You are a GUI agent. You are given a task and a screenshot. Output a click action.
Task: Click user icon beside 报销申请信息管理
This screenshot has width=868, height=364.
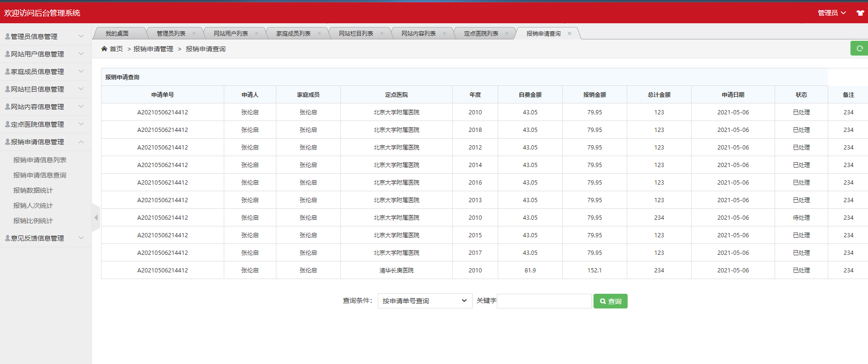coord(8,141)
